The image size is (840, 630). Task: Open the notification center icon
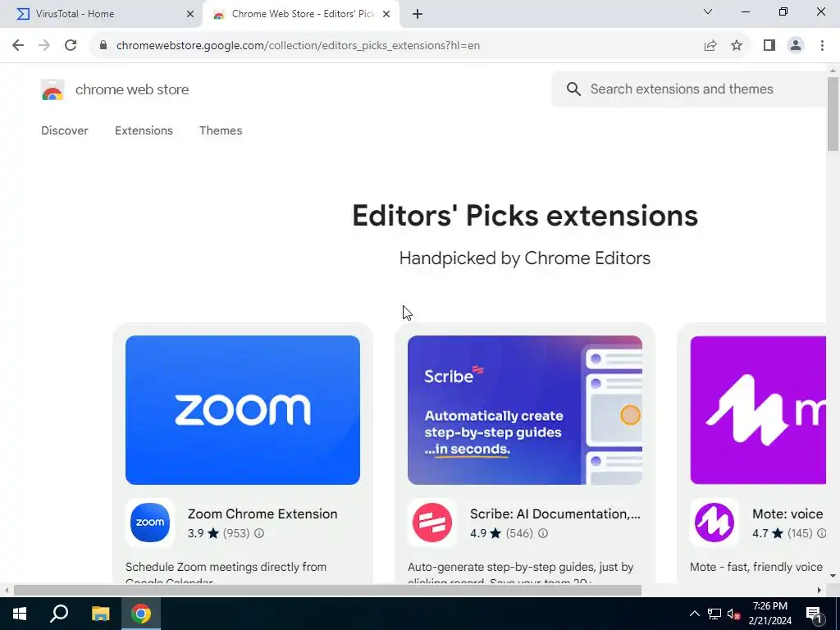(813, 614)
